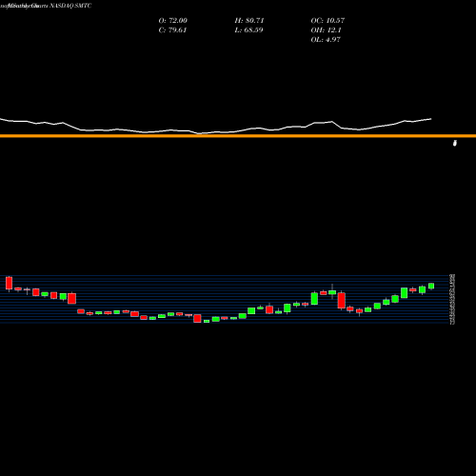This screenshot has width=476, height=476.
Task: Click the first tall red candle at chart start
Action: (9, 283)
